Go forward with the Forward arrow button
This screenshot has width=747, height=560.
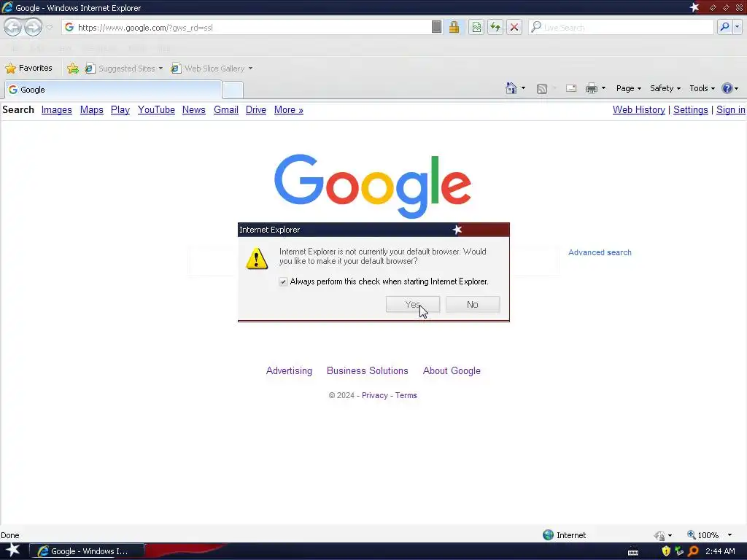coord(33,27)
